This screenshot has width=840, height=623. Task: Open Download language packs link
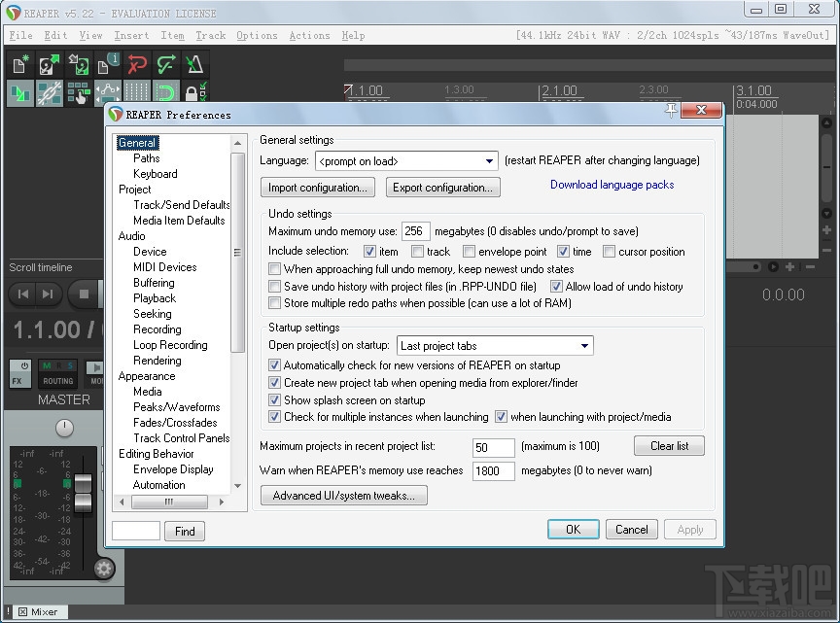[x=612, y=185]
